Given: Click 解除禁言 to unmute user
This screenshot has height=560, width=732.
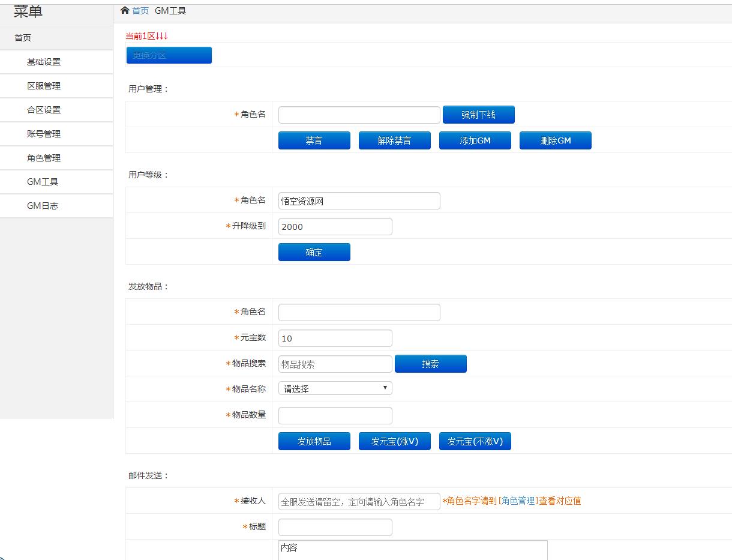Looking at the screenshot, I should [x=394, y=140].
